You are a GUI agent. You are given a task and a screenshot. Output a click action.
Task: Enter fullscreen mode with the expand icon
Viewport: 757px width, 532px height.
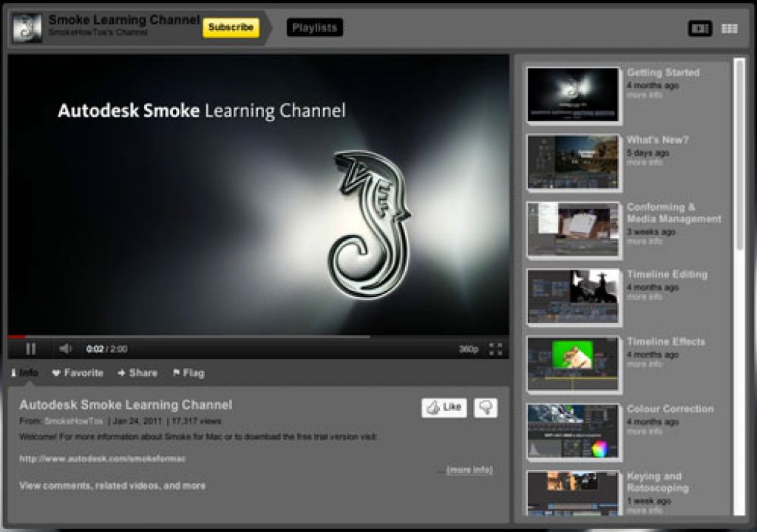496,349
